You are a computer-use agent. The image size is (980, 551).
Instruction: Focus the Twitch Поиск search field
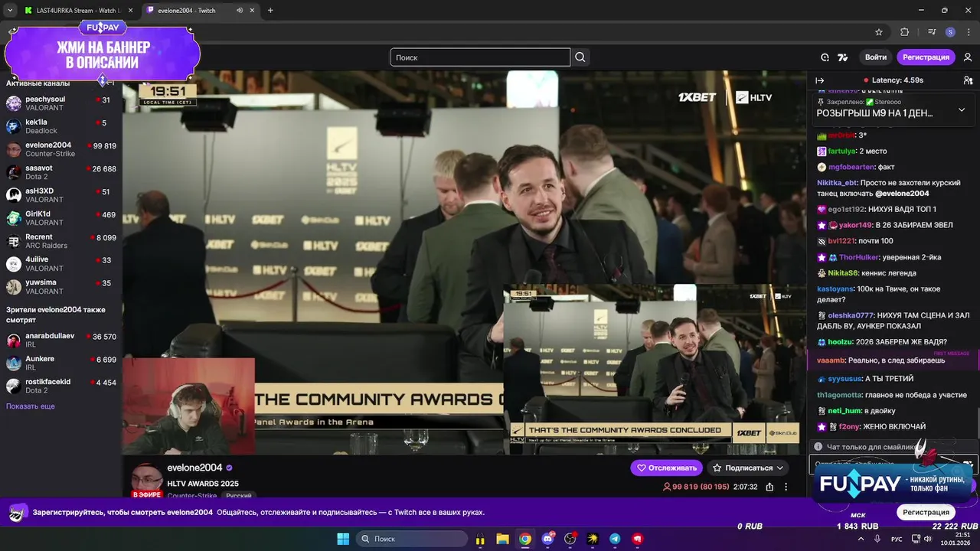tap(480, 57)
